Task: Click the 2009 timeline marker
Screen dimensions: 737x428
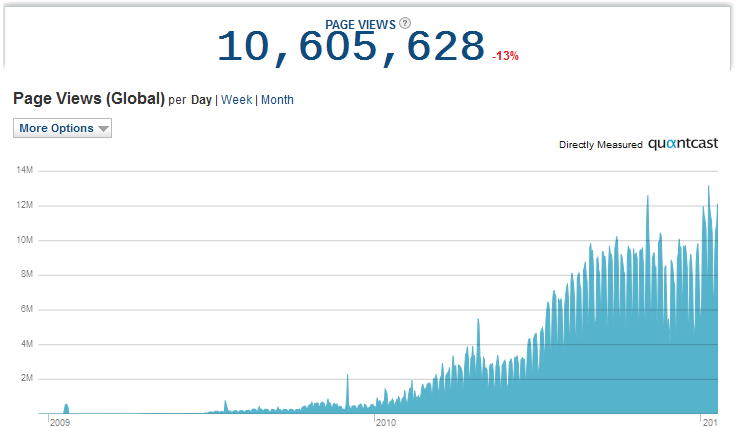Action: click(60, 422)
